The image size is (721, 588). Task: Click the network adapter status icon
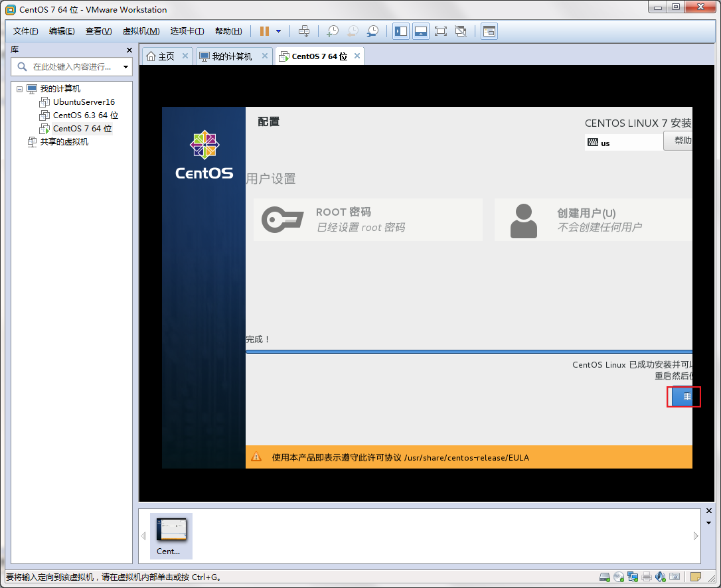pos(633,577)
